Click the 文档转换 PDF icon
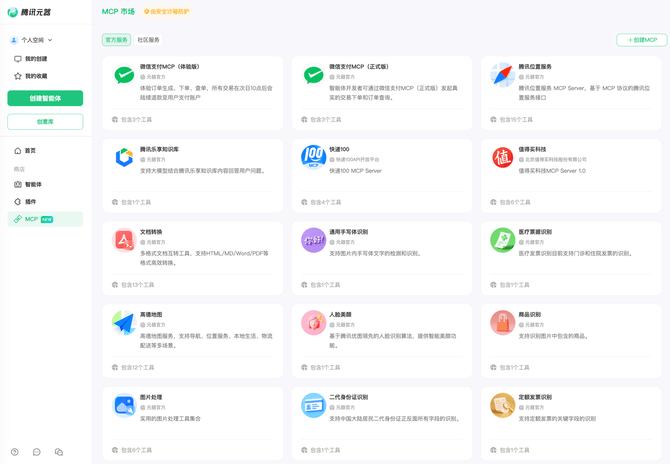 point(124,240)
